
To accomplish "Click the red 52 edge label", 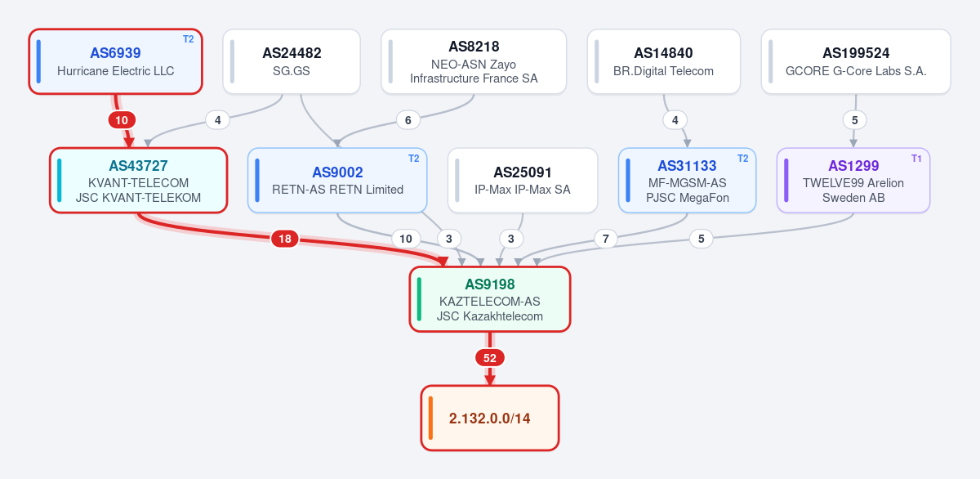I will click(x=490, y=358).
